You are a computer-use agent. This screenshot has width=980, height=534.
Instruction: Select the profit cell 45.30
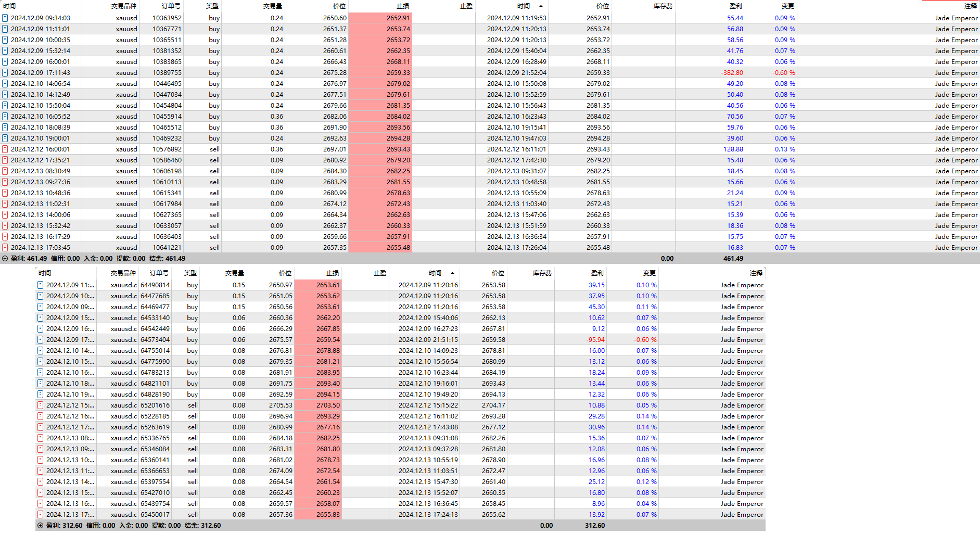tap(596, 307)
